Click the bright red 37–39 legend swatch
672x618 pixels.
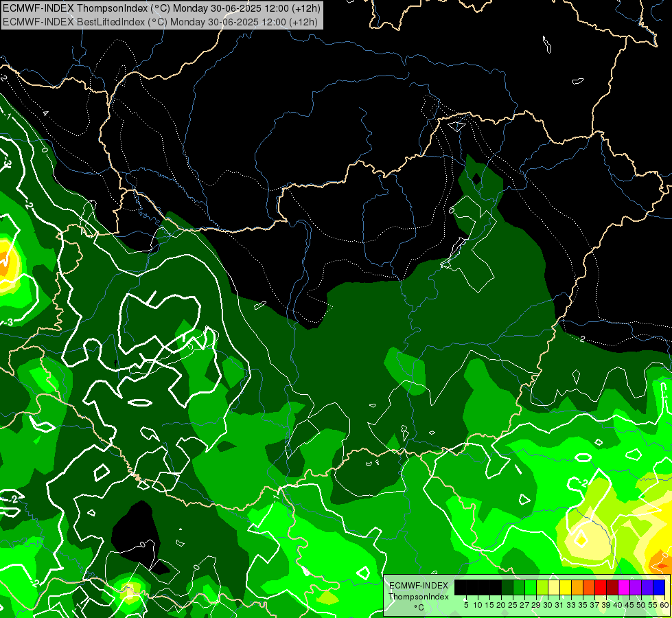[601, 587]
